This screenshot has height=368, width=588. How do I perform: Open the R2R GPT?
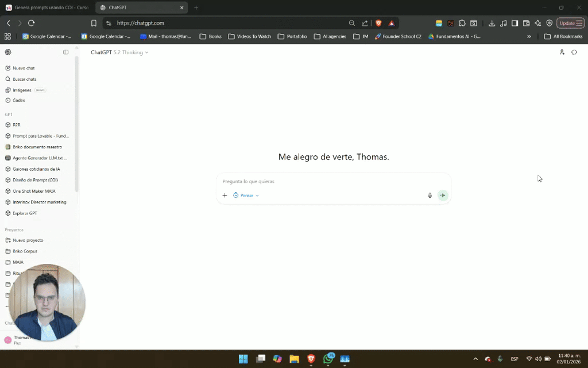(13, 125)
